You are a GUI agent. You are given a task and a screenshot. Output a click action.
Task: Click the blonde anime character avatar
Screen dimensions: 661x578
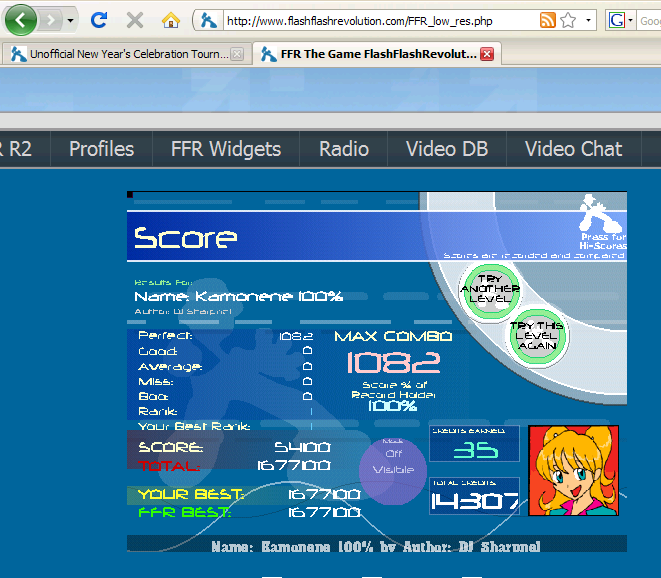(573, 470)
